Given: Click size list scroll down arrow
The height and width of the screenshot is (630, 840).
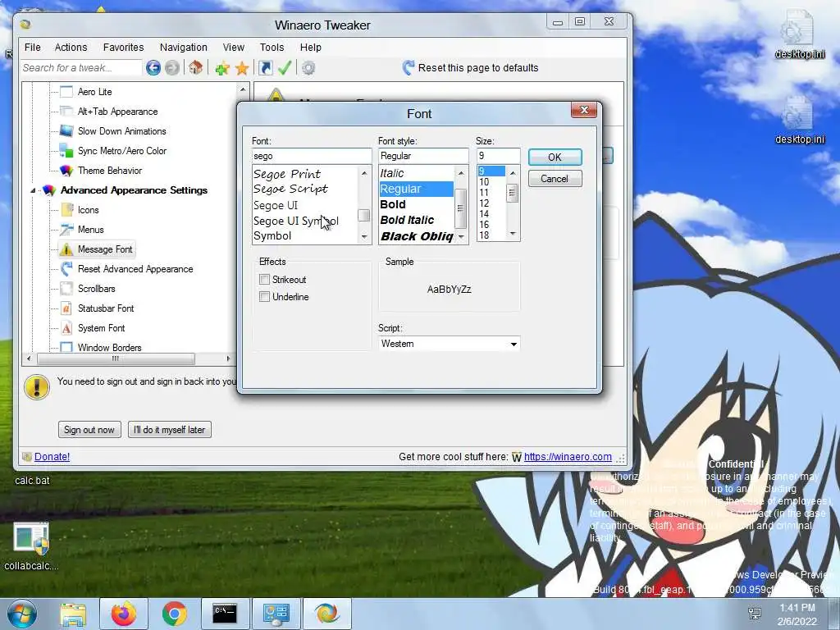Looking at the screenshot, I should [513, 234].
